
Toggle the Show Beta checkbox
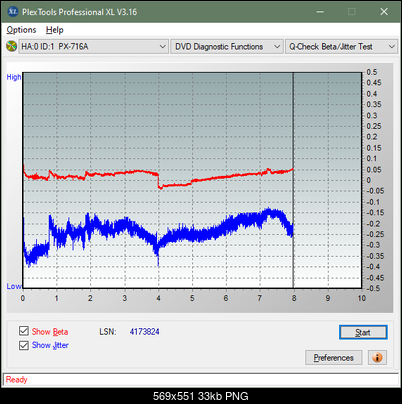tap(24, 331)
